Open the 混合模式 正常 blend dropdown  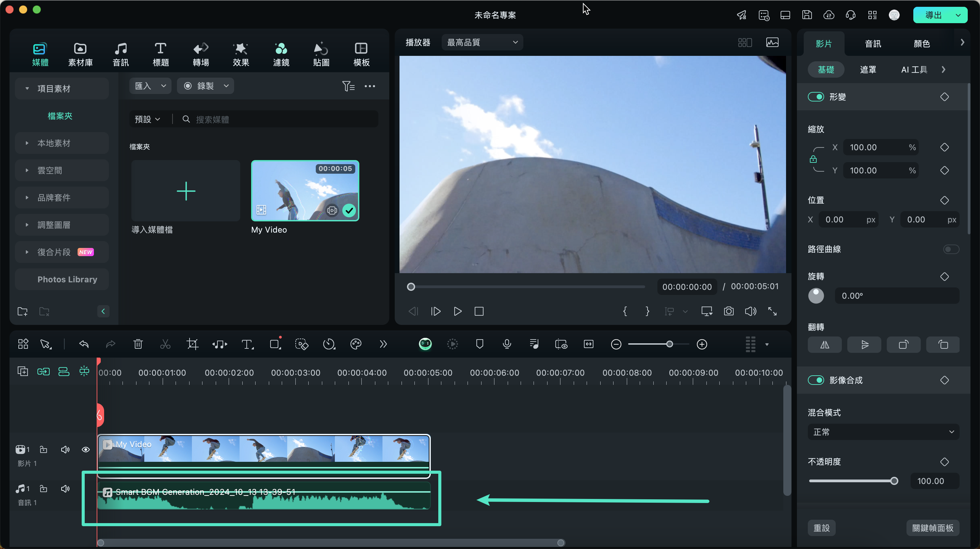click(x=883, y=432)
